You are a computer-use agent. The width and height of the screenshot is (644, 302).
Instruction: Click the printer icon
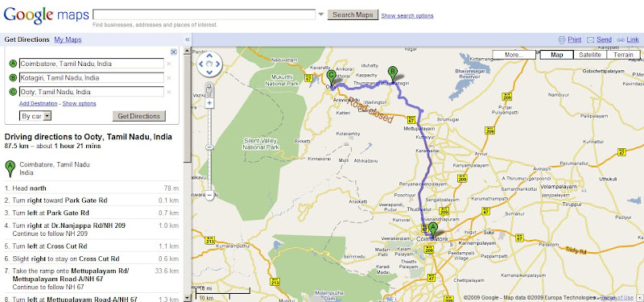(x=562, y=39)
